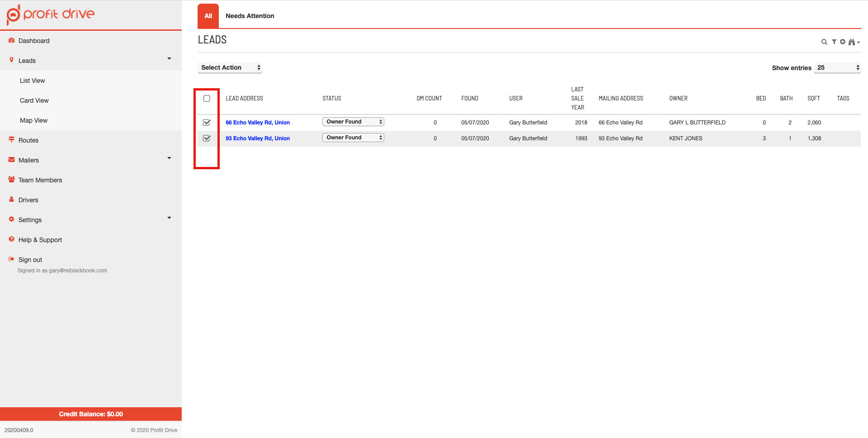This screenshot has height=438, width=868.
Task: Click the Routes signpost icon
Action: (12, 139)
